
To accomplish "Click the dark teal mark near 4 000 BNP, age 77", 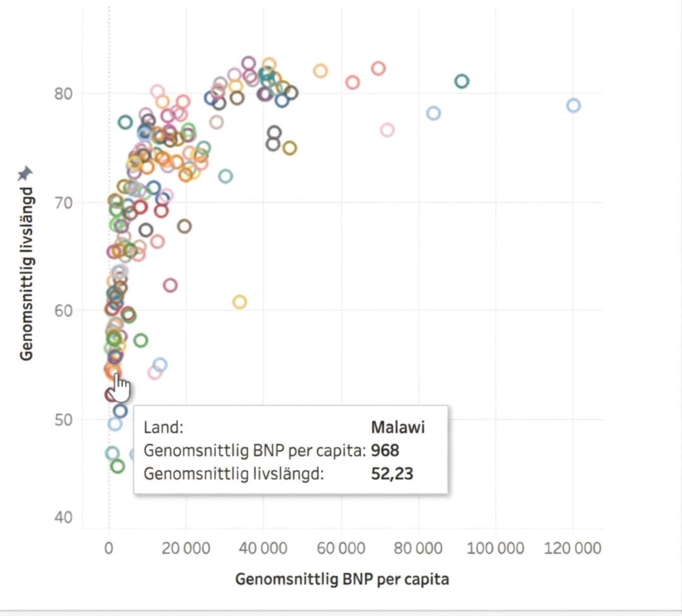I will pos(125,122).
